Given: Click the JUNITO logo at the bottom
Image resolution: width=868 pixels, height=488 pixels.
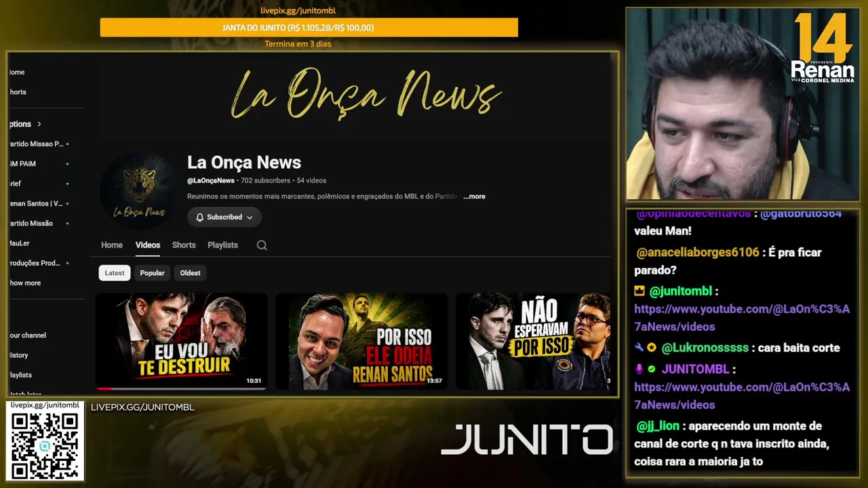Looking at the screenshot, I should click(527, 440).
